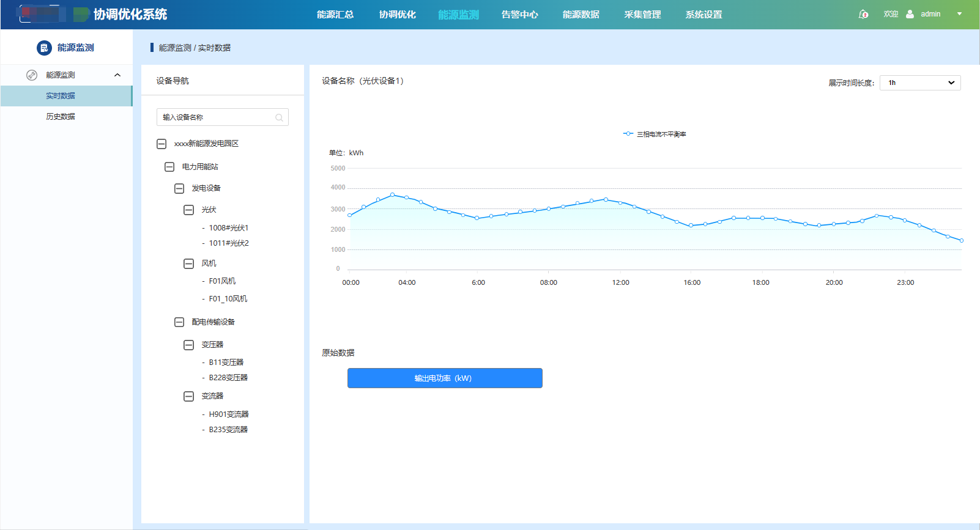Click the notification bell icon
This screenshot has height=530, width=980.
[x=863, y=14]
